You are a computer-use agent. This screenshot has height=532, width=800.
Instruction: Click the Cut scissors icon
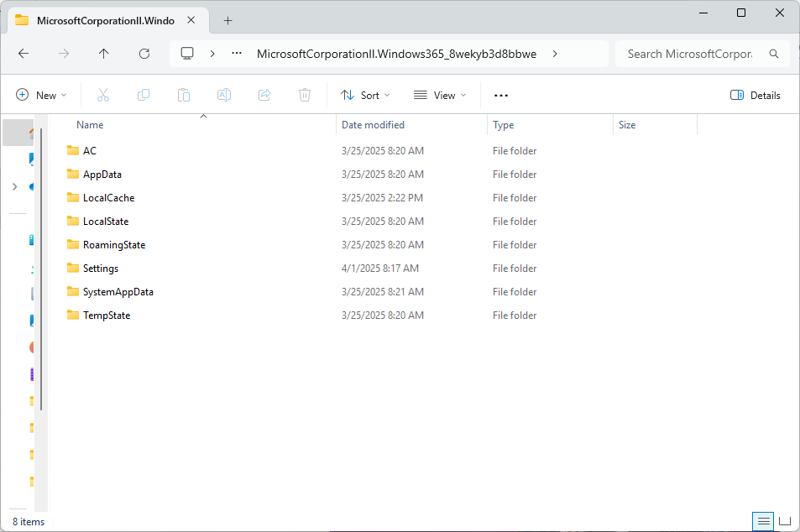pos(103,95)
